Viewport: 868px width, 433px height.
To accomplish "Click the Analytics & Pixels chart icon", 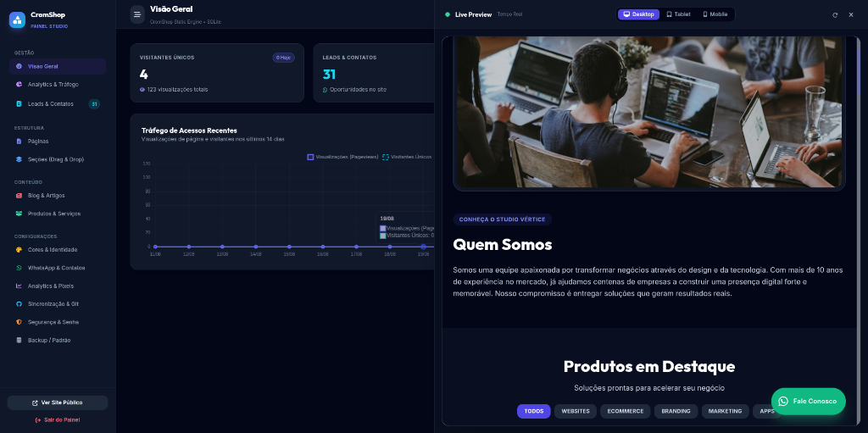I will pos(19,286).
